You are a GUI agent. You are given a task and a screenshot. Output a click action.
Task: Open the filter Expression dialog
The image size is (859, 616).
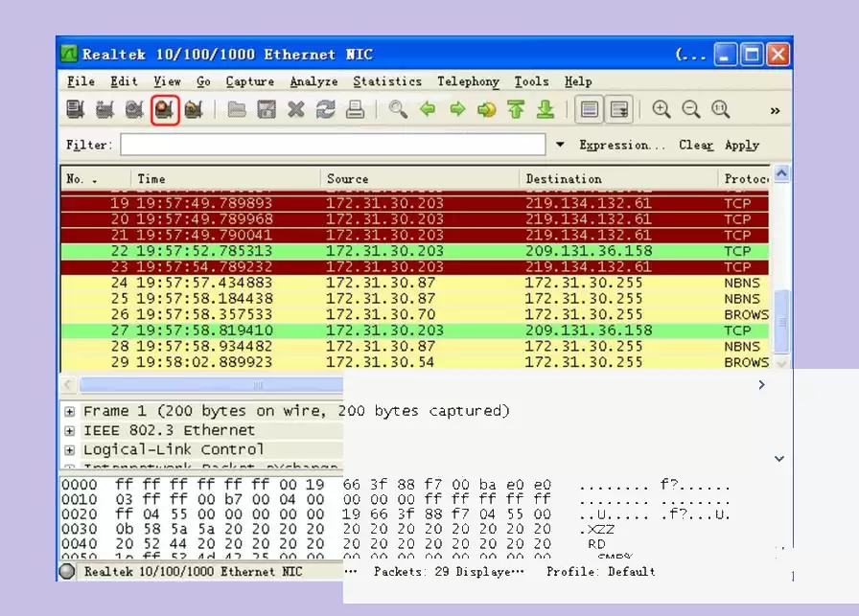622,145
